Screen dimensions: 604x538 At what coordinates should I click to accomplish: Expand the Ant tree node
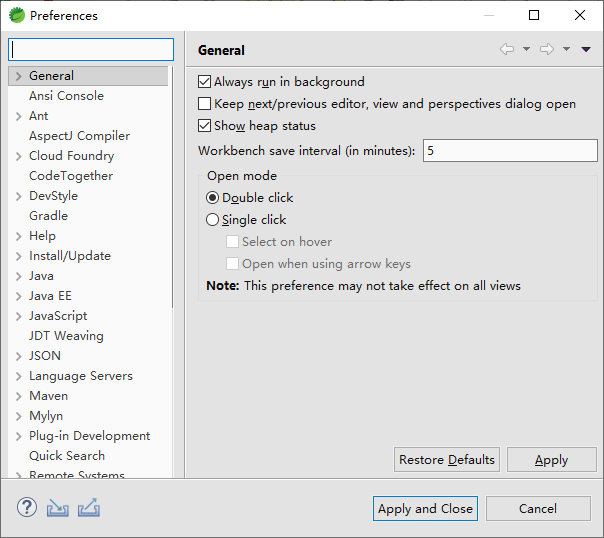point(18,116)
